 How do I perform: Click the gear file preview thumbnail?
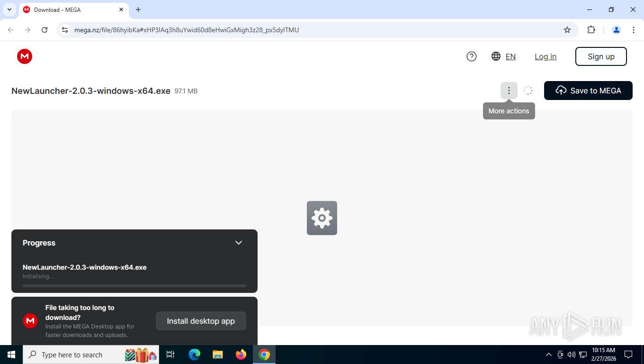coord(322,218)
